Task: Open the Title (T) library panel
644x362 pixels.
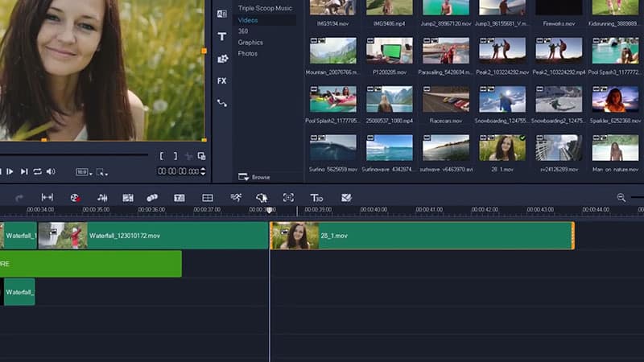Action: 221,36
